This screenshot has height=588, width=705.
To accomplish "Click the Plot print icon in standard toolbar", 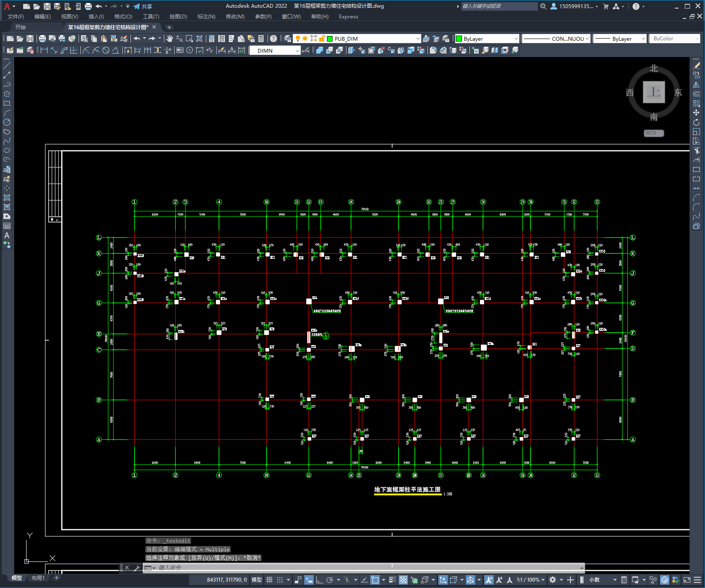I will (x=42, y=39).
